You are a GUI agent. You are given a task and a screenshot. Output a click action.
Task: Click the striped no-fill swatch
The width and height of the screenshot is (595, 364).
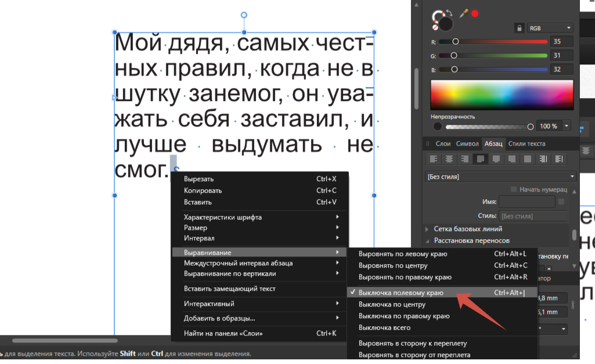pos(435,27)
